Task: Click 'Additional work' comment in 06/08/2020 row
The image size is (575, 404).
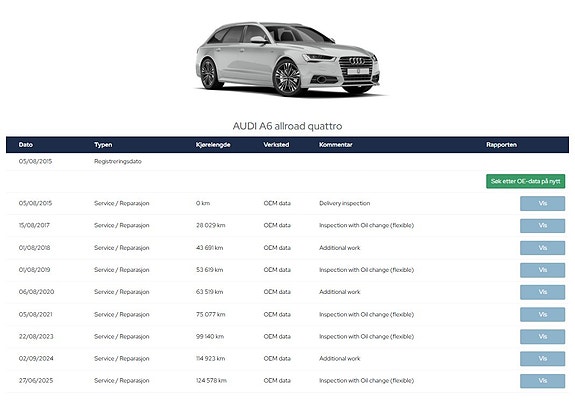Action: [x=340, y=292]
